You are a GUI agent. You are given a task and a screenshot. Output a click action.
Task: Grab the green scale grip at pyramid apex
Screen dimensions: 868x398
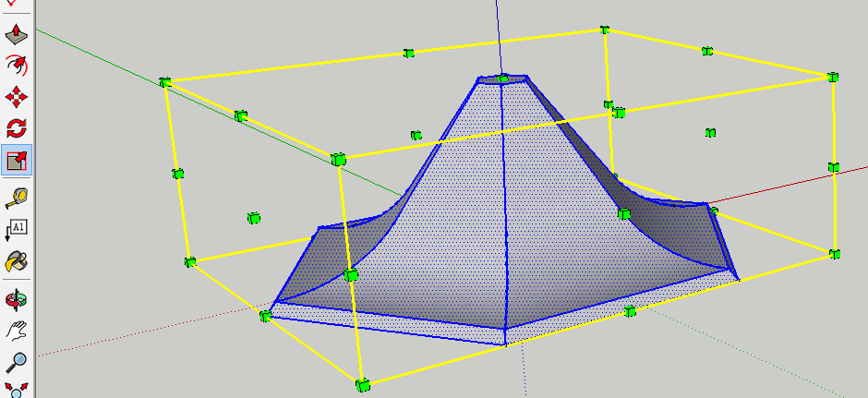coord(502,78)
